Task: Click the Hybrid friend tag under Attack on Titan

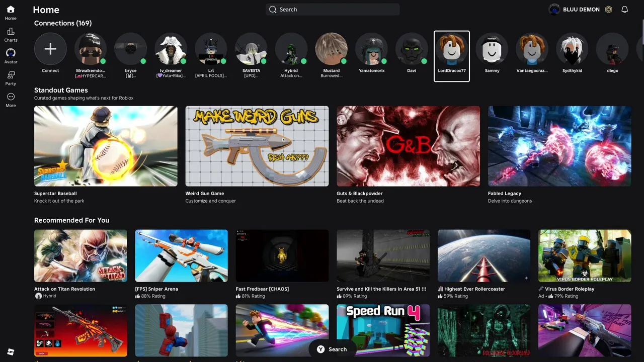Action: click(x=45, y=296)
